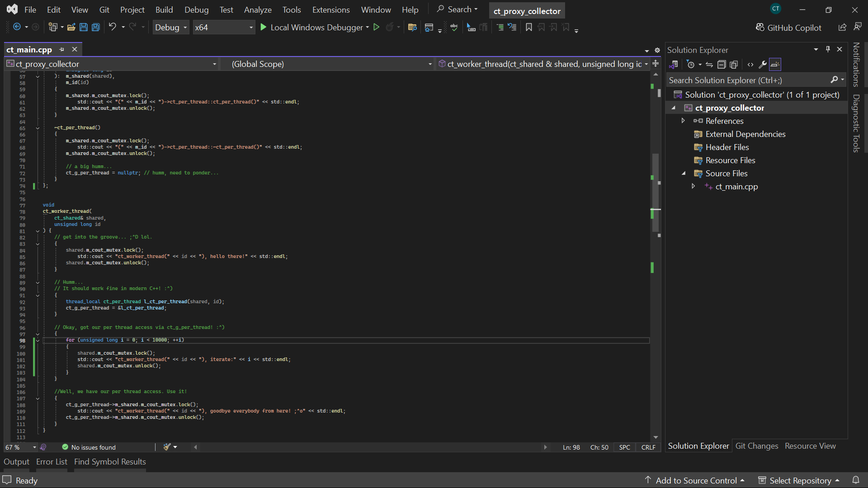Expand the References node
The width and height of the screenshot is (868, 488).
click(x=683, y=121)
